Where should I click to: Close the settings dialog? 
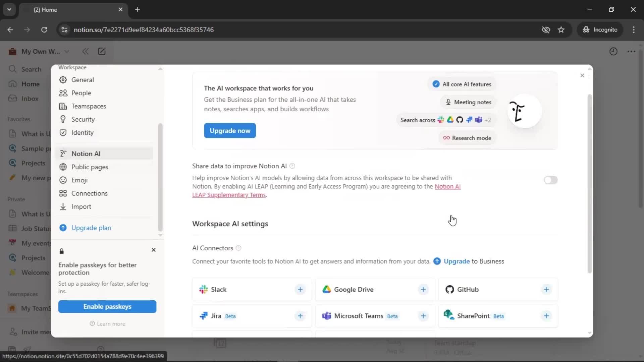[x=582, y=75]
